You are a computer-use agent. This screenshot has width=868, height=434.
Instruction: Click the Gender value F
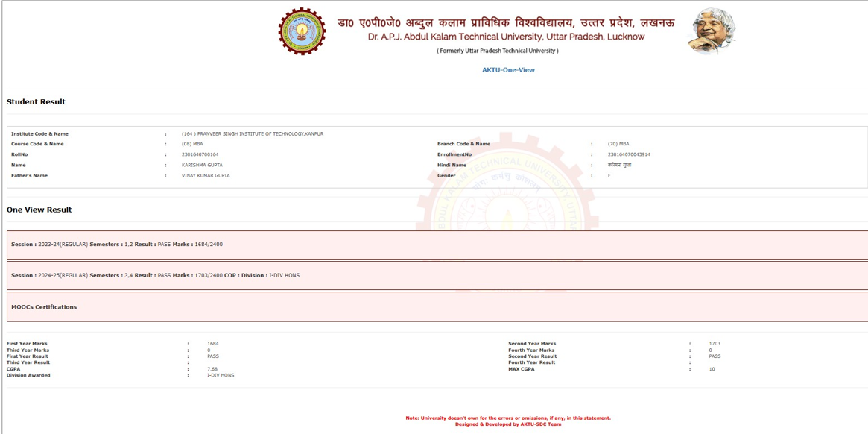tap(609, 176)
